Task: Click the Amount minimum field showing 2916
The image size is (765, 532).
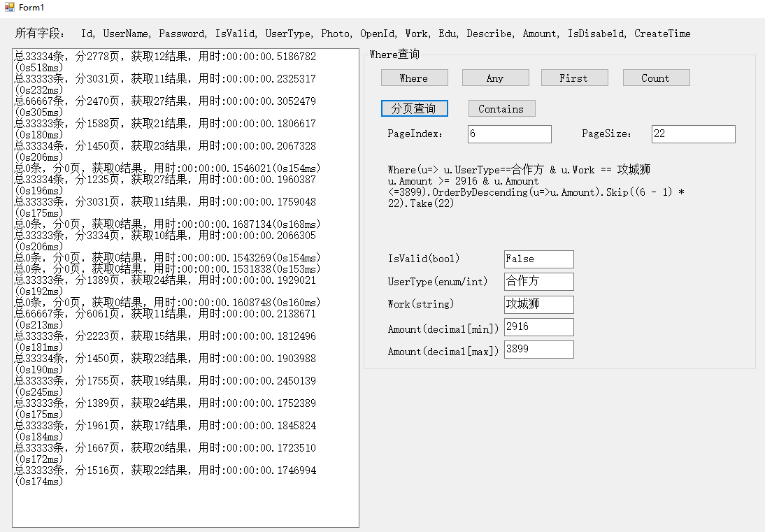Action: [x=538, y=327]
